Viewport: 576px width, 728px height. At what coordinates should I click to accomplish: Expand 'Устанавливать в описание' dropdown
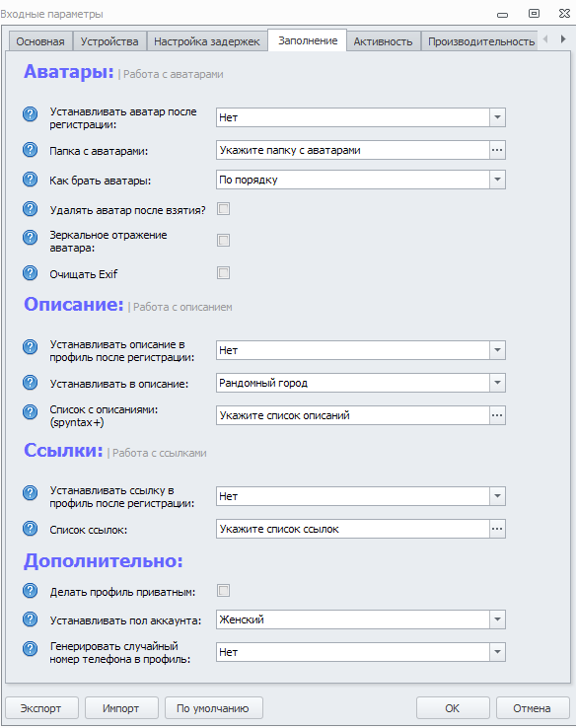tap(497, 383)
